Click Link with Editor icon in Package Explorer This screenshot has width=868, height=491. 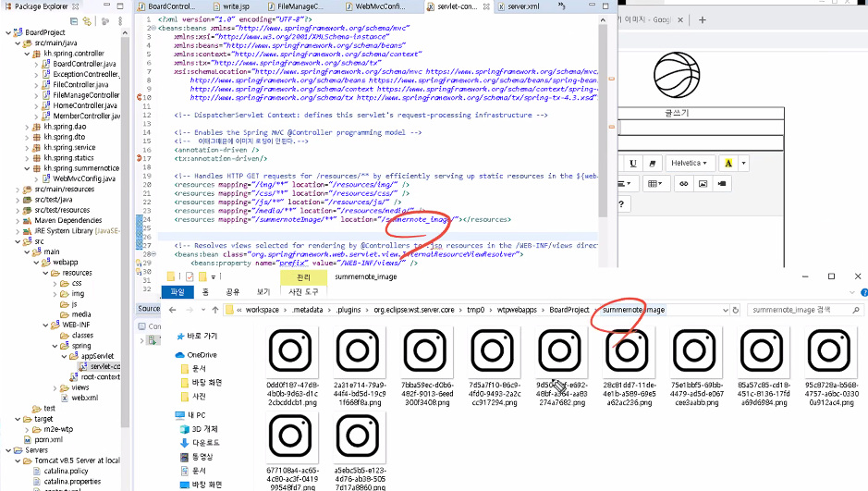87,21
